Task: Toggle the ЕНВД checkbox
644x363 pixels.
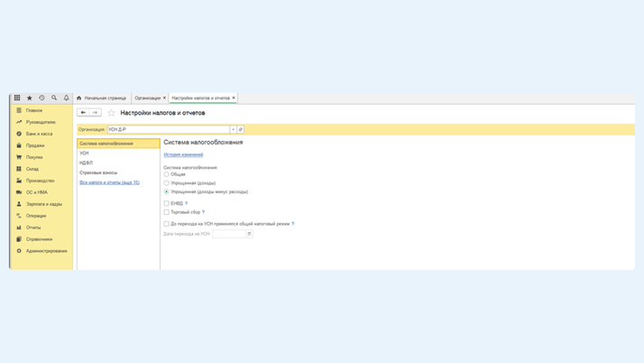Action: point(166,203)
